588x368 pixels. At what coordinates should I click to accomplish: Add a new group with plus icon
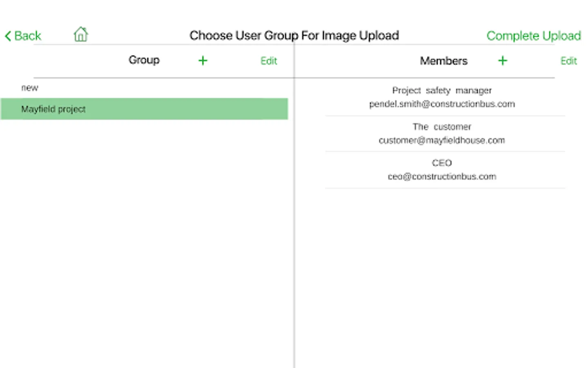[203, 61]
